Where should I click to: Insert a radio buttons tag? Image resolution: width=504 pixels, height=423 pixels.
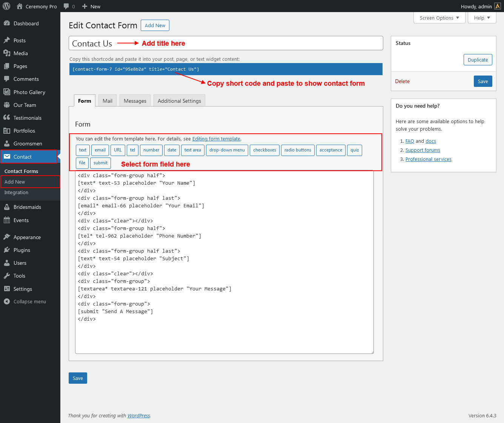(298, 150)
